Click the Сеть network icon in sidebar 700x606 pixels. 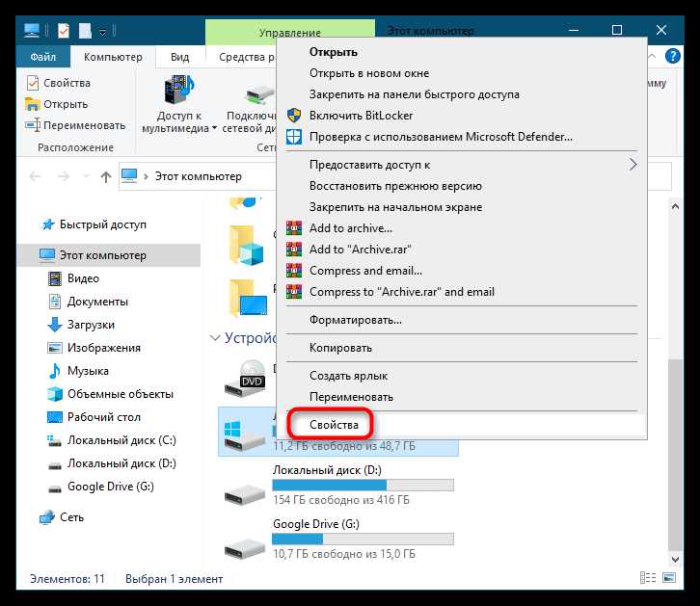click(x=47, y=517)
